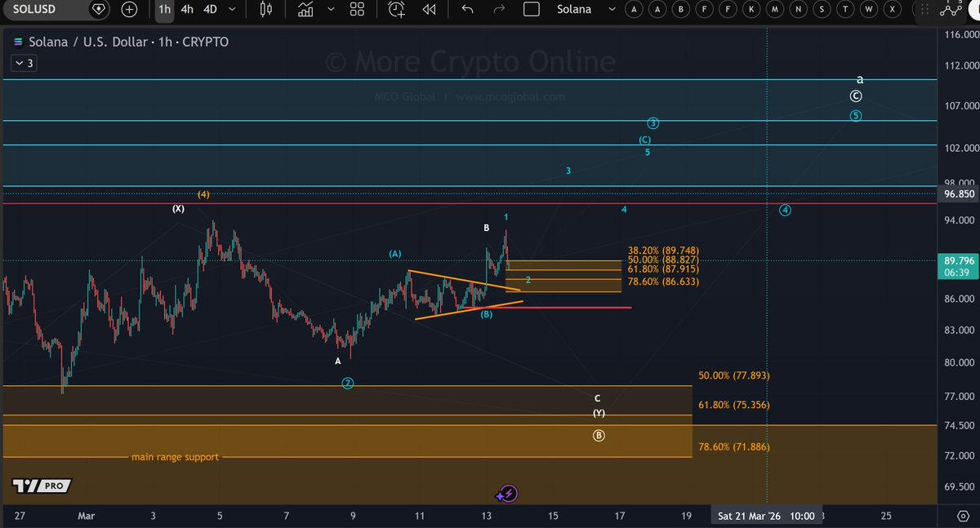Click the add symbol plus icon
Screen dimensions: 980x528
[x=129, y=10]
